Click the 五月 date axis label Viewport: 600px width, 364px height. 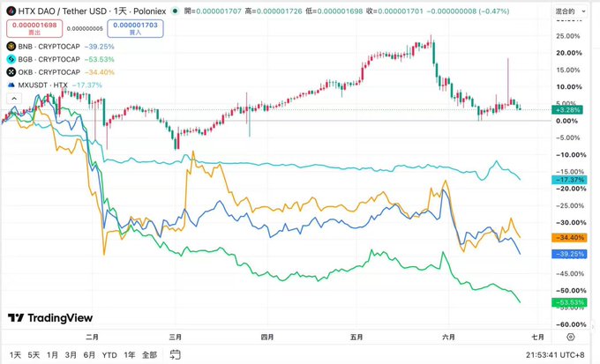click(x=356, y=337)
